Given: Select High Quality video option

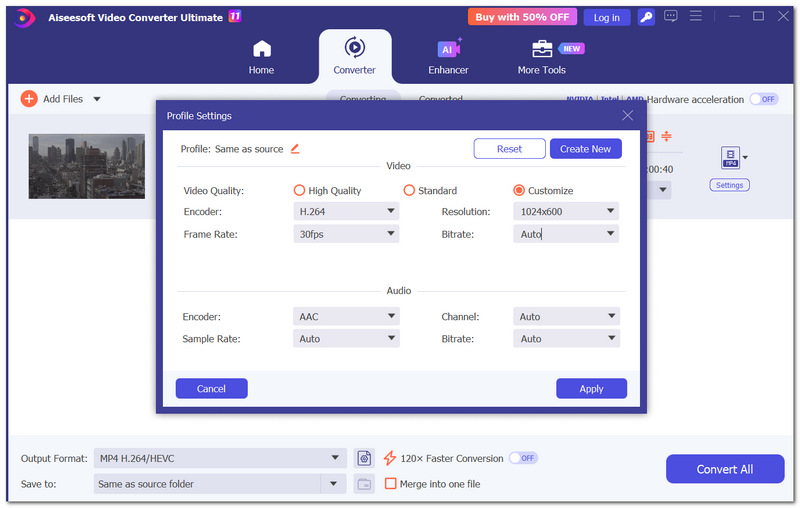Looking at the screenshot, I should pos(299,191).
